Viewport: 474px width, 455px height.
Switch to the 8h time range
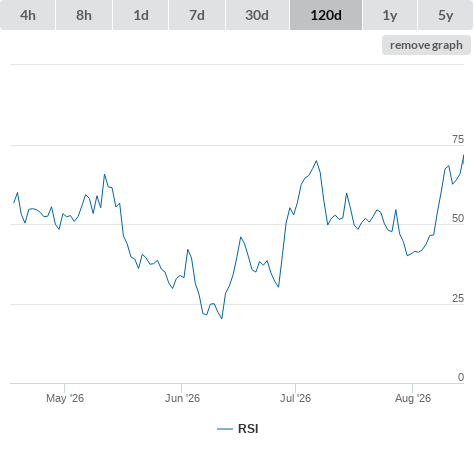click(84, 15)
